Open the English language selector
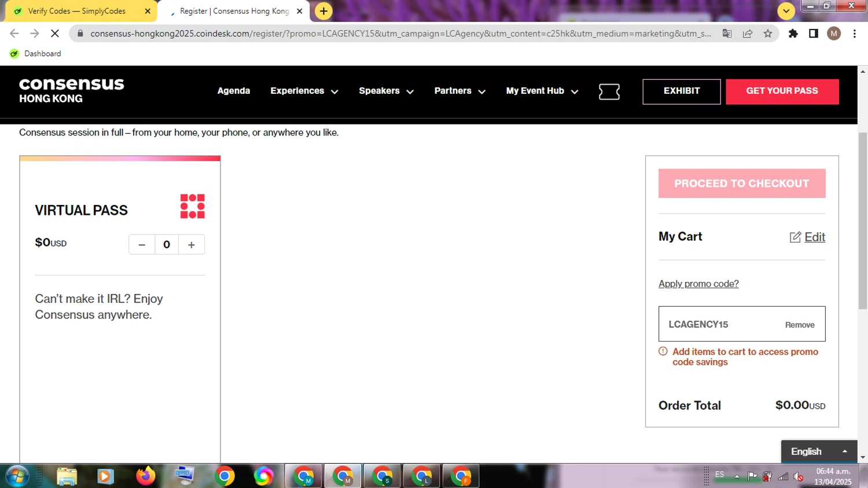The height and width of the screenshot is (488, 868). pos(819,452)
